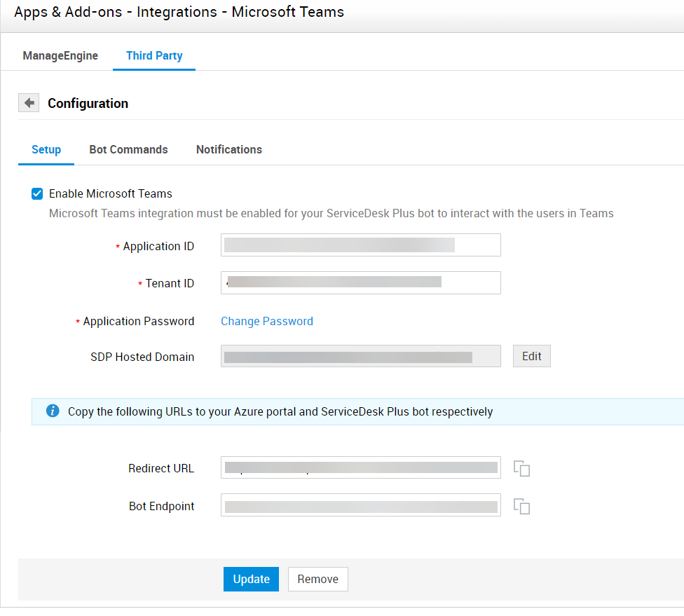Viewport: 684px width, 616px height.
Task: Toggle the Enable Microsoft Teams checkbox
Action: pyautogui.click(x=37, y=194)
